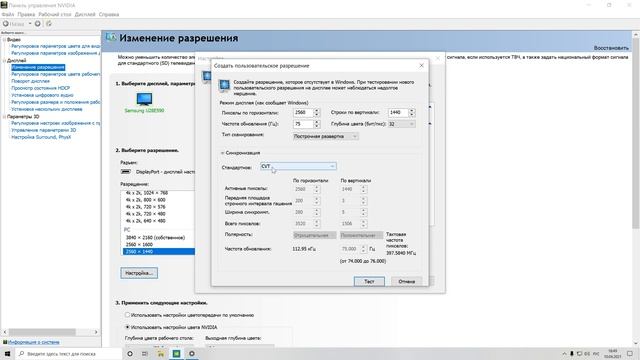Click the Настройка... button
Image resolution: width=640 pixels, height=360 pixels.
click(x=139, y=273)
